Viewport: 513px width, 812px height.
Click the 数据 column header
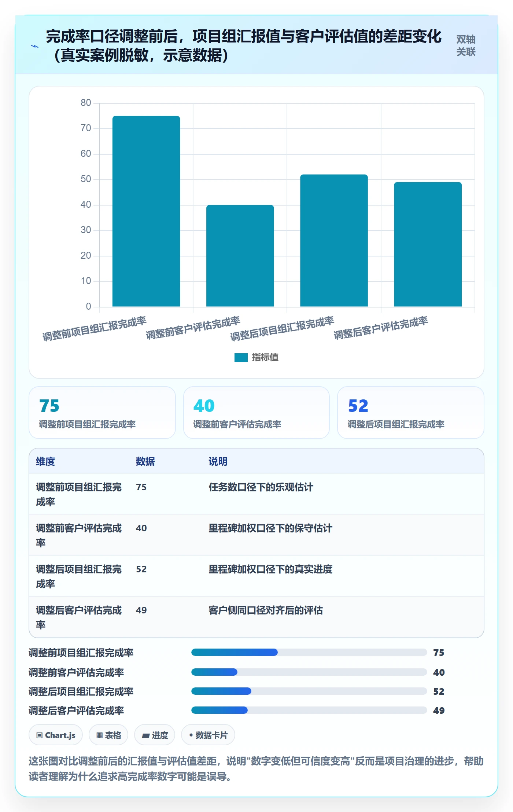[x=145, y=461]
